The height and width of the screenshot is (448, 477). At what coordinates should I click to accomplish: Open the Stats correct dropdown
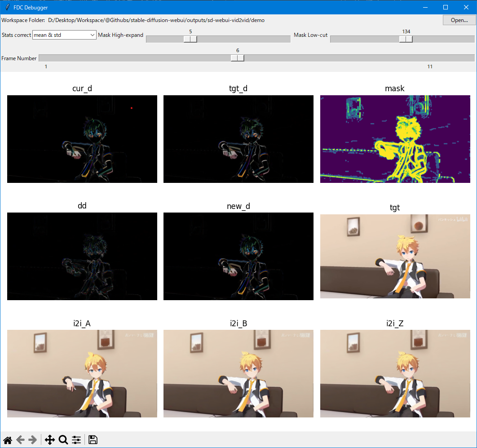[64, 35]
